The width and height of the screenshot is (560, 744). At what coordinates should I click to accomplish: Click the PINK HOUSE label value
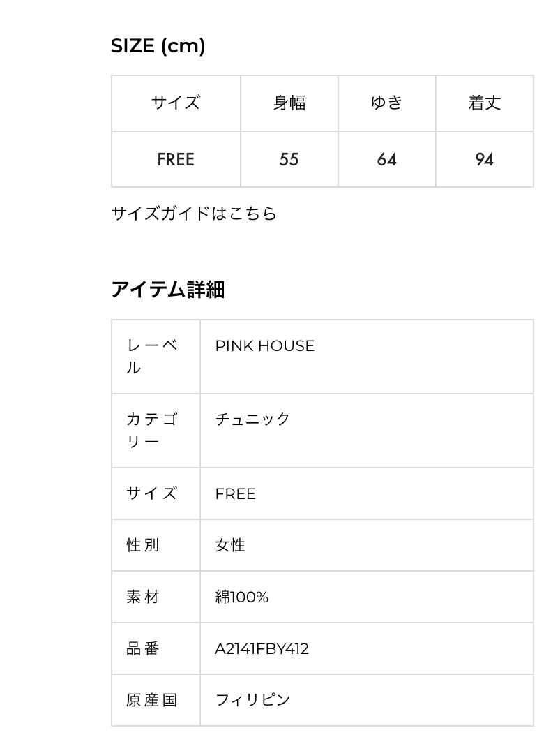265,345
